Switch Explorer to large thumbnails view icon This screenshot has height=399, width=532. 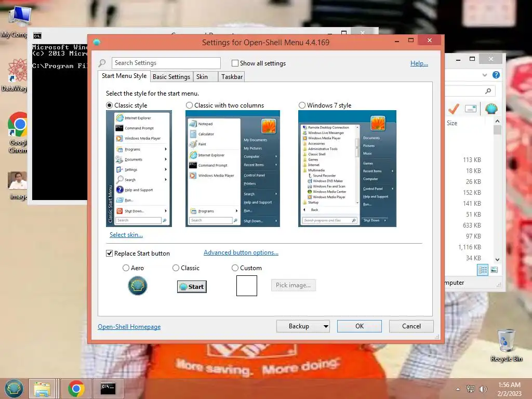tap(494, 270)
